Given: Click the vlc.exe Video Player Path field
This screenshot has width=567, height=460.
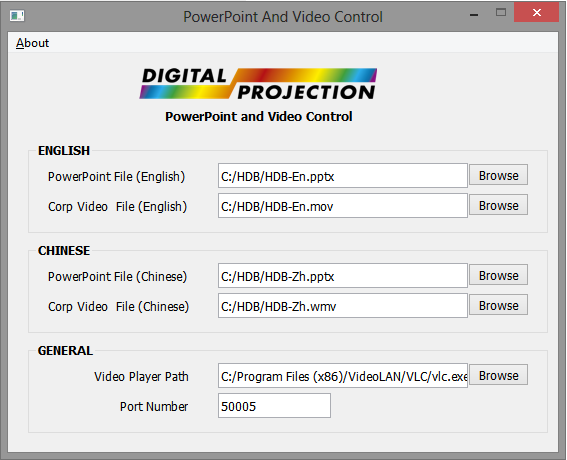Looking at the screenshot, I should (x=342, y=376).
